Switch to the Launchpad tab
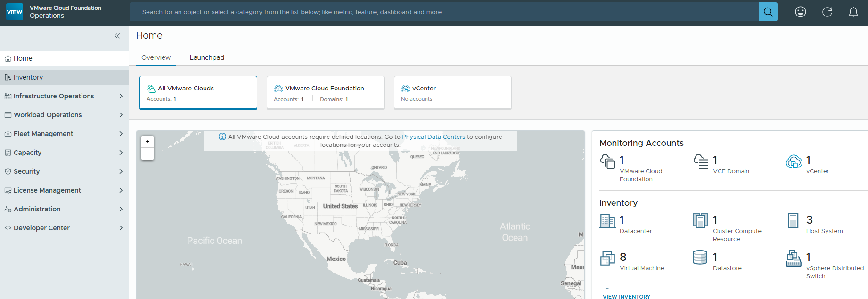This screenshot has height=299, width=868. (207, 57)
